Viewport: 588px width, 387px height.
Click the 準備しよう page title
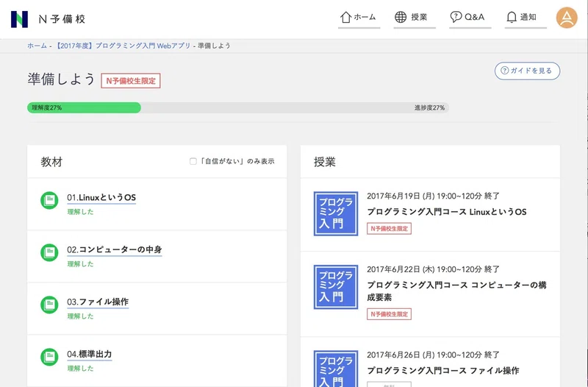(x=61, y=79)
